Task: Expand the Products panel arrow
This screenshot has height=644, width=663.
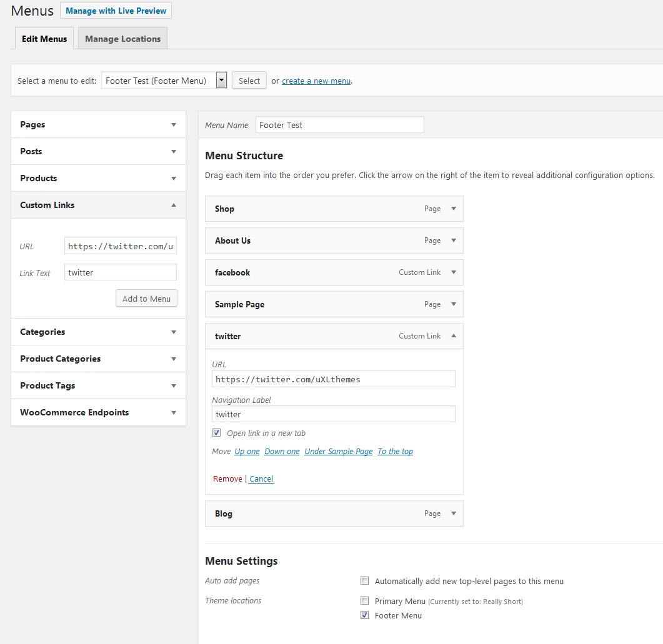Action: point(174,178)
